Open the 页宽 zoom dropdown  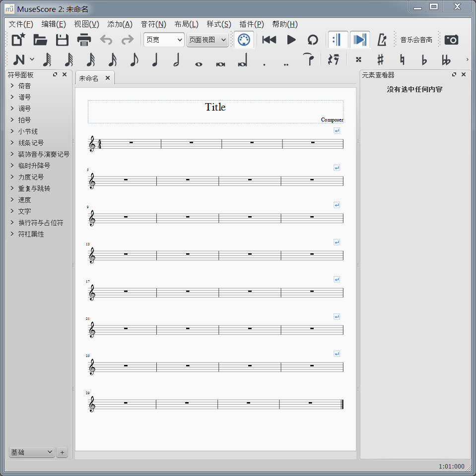(x=164, y=40)
